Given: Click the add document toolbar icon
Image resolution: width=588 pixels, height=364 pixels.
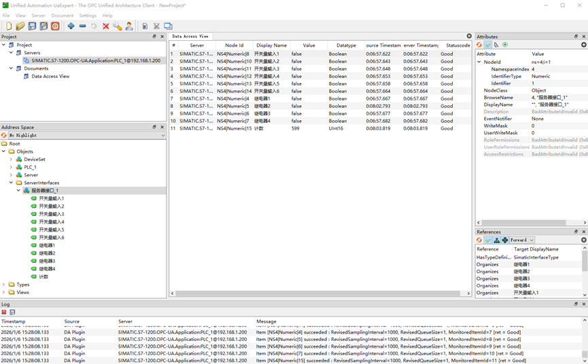Looking at the screenshot, I should point(145,26).
